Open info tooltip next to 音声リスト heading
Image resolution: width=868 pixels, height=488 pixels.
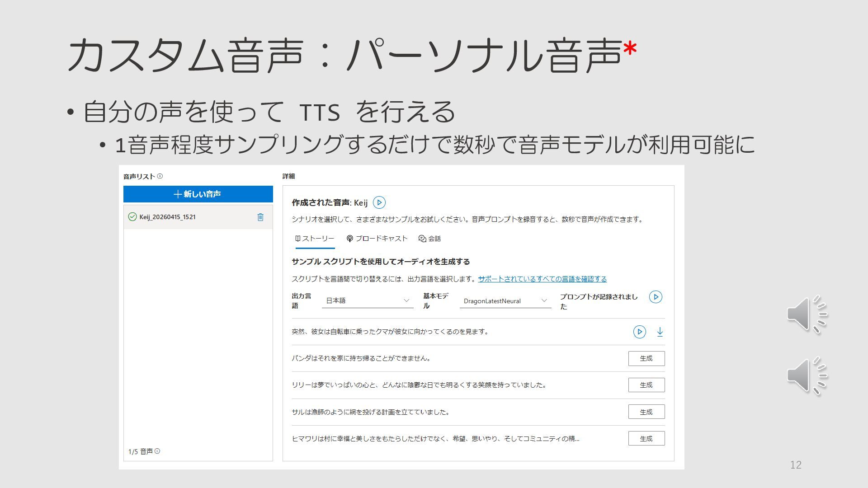[160, 176]
